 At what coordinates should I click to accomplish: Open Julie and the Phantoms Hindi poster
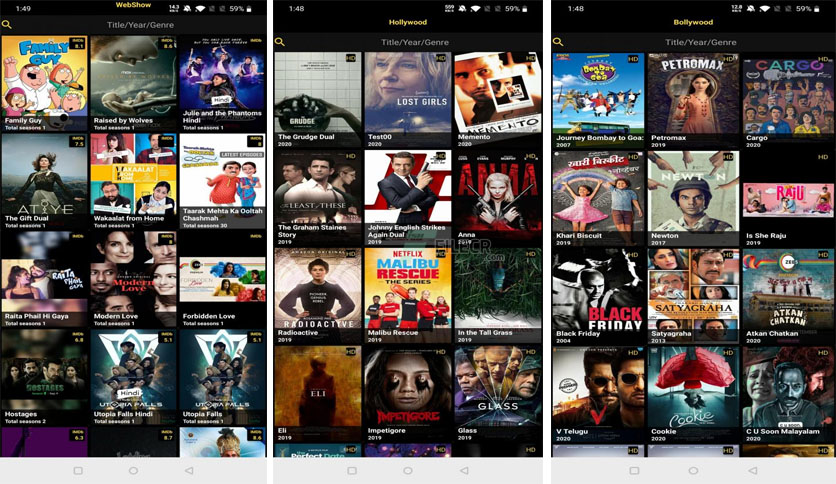tap(222, 83)
